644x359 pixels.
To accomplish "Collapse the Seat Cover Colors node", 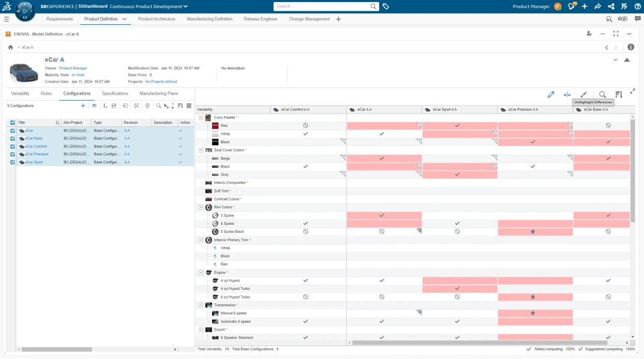I will [x=201, y=150].
